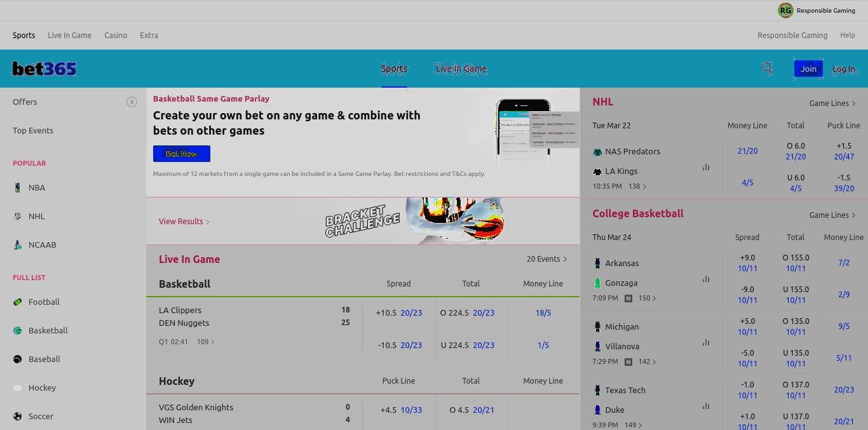Click the Basketball sidebar icon
Image resolution: width=868 pixels, height=430 pixels.
point(17,330)
